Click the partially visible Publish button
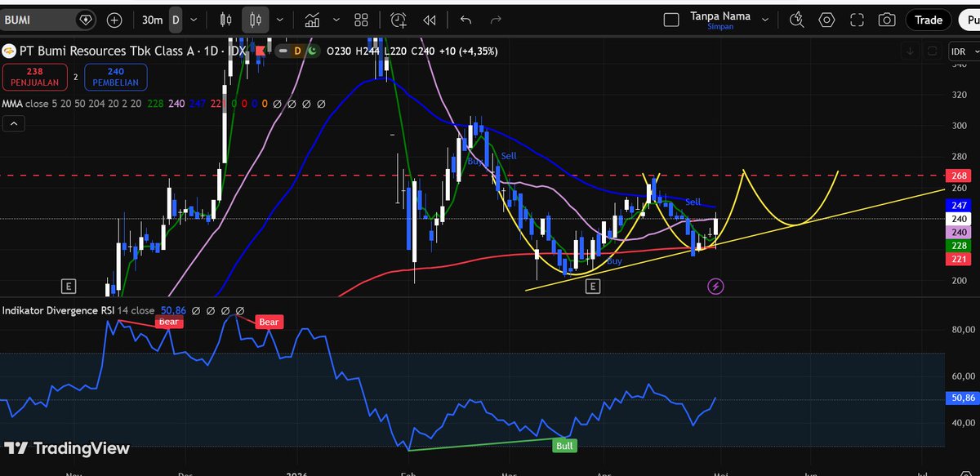Viewport: 980px width, 476px height. (969, 20)
